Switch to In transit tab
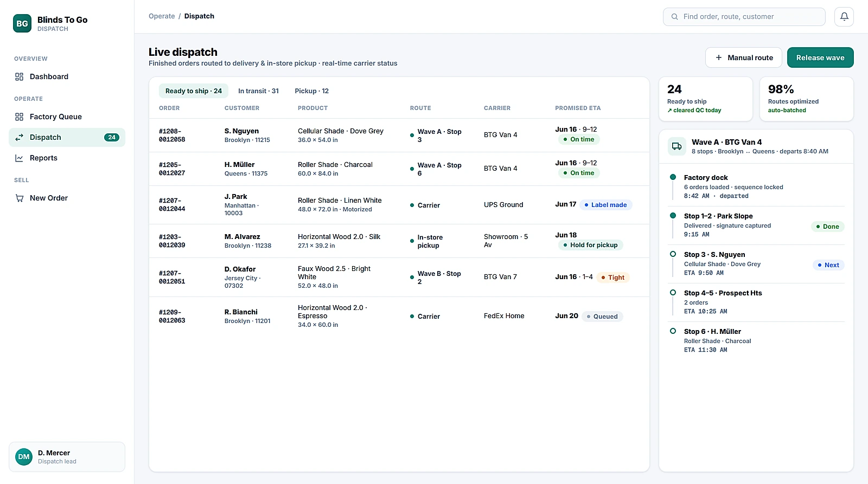 (x=258, y=91)
